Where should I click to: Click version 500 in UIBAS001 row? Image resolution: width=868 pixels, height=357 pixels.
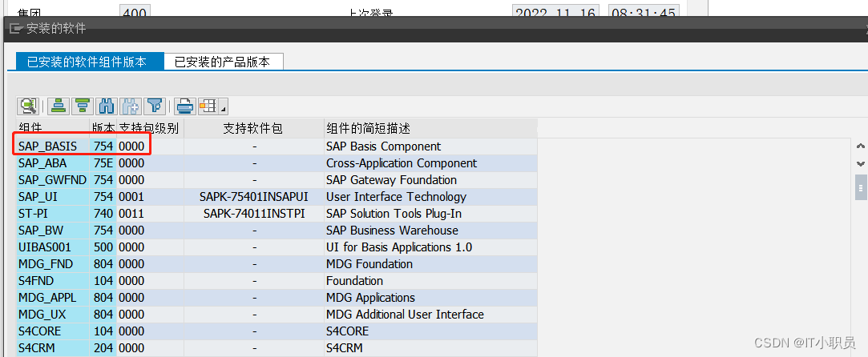pyautogui.click(x=103, y=247)
